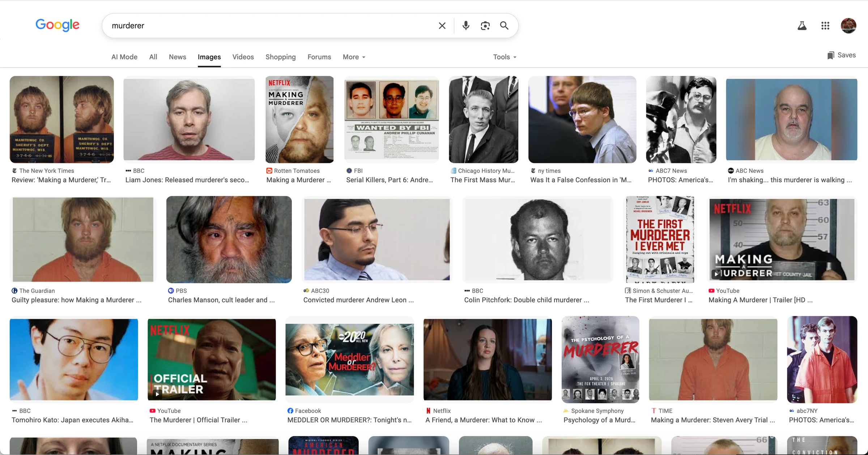Open the New York Times mugshot thumbnail
The image size is (868, 455).
62,119
